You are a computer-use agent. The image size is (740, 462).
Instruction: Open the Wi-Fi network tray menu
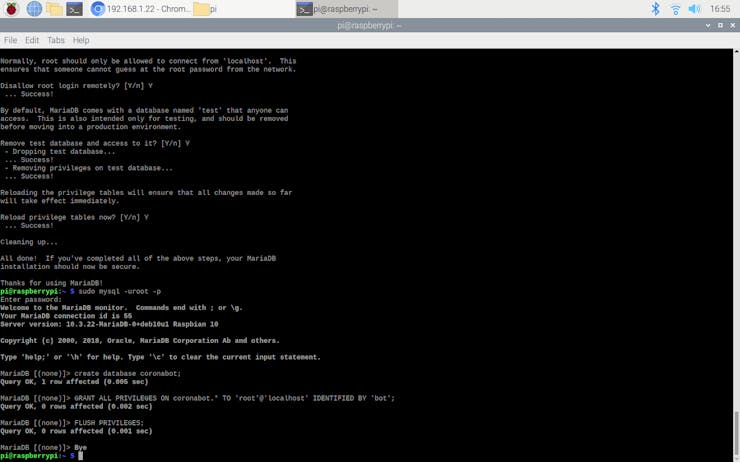tap(675, 8)
